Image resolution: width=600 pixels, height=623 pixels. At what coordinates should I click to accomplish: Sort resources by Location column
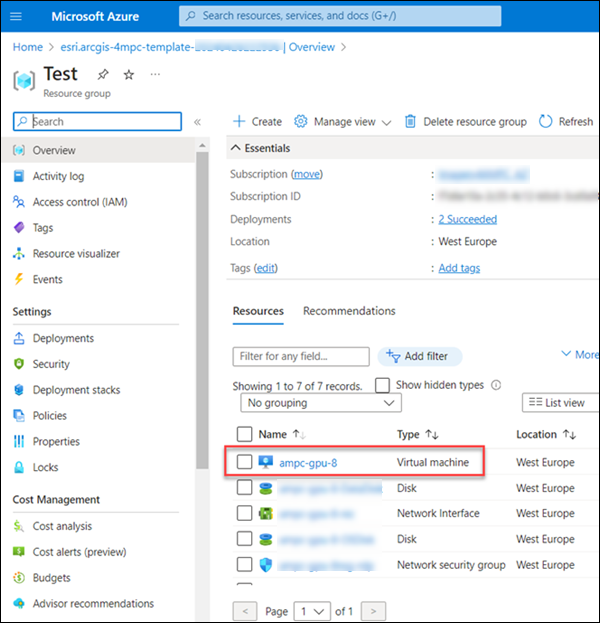pos(546,434)
